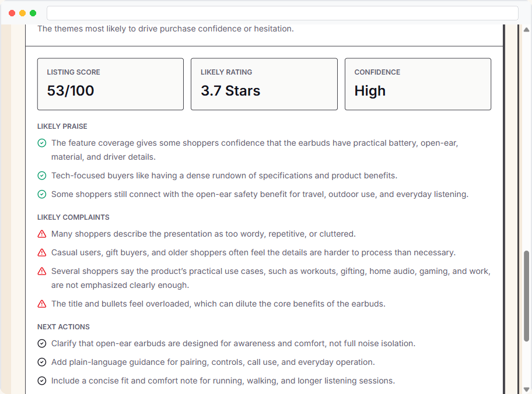Click the Likely Rating 3.7 Stars card
Image resolution: width=532 pixels, height=394 pixels.
[x=264, y=84]
